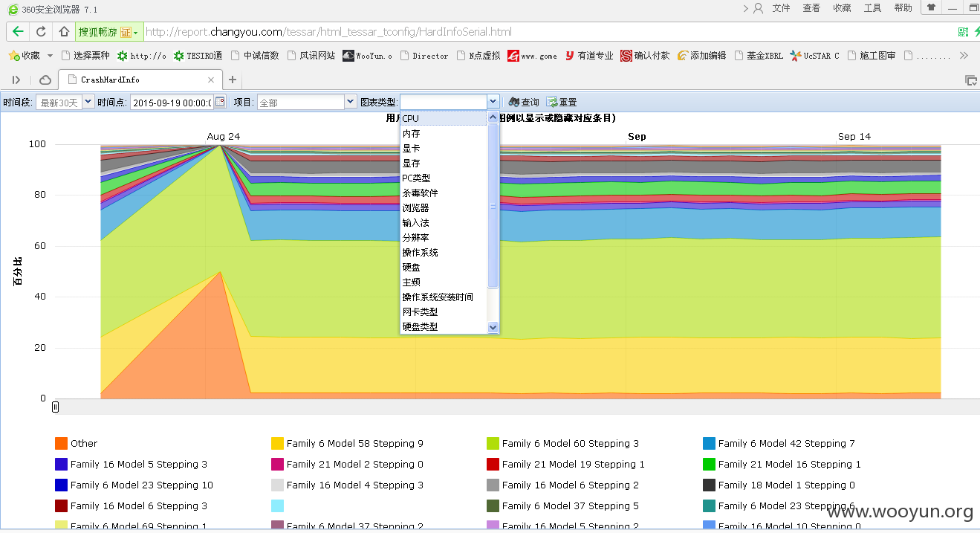Open the 项目 全部 dropdown arrow
Image resolution: width=980 pixels, height=533 pixels.
click(x=351, y=102)
